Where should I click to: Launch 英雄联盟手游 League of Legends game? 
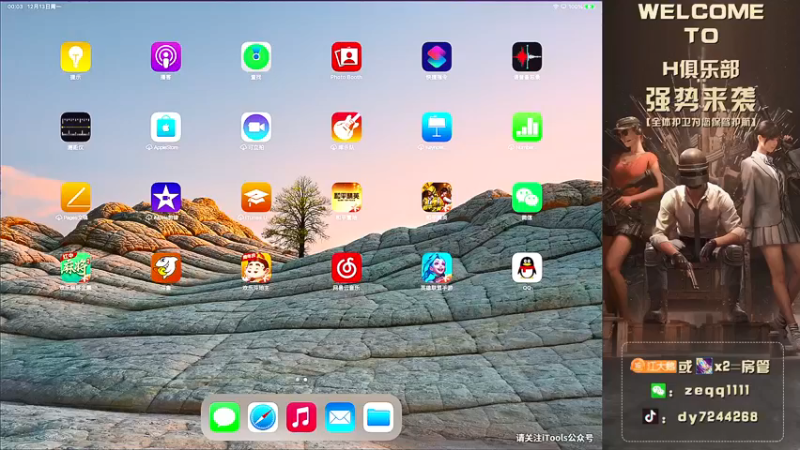437,267
